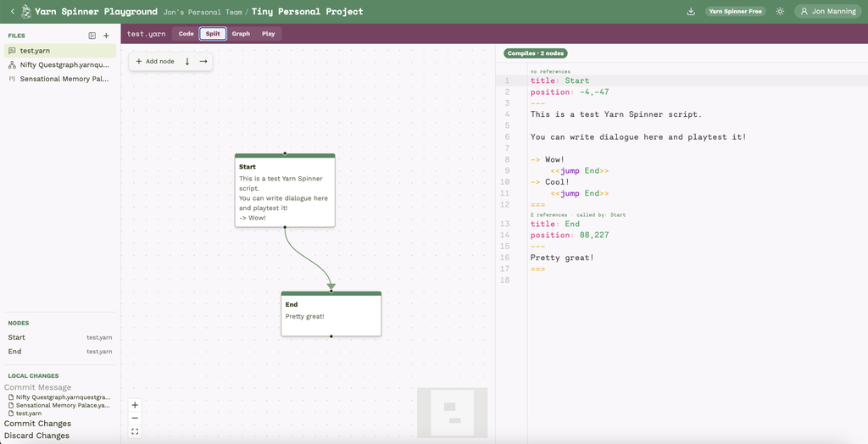Screen dimensions: 868x444
Task: Zoom in the graph with plus button
Action: tap(135, 405)
